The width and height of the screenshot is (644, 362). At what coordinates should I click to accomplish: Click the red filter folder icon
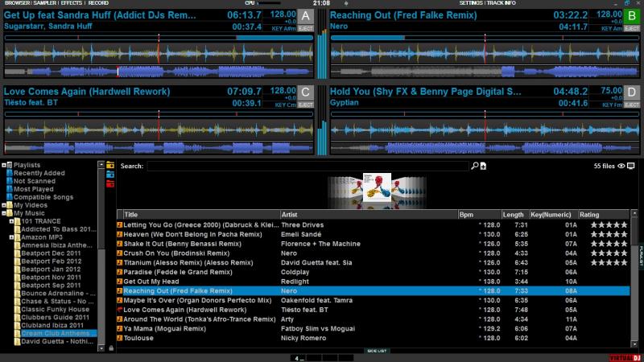[x=110, y=184]
